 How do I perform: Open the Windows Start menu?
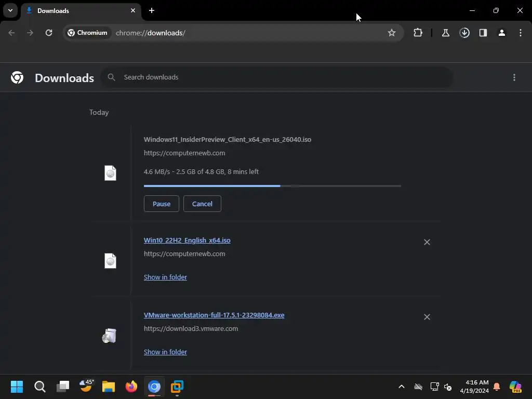point(17,387)
